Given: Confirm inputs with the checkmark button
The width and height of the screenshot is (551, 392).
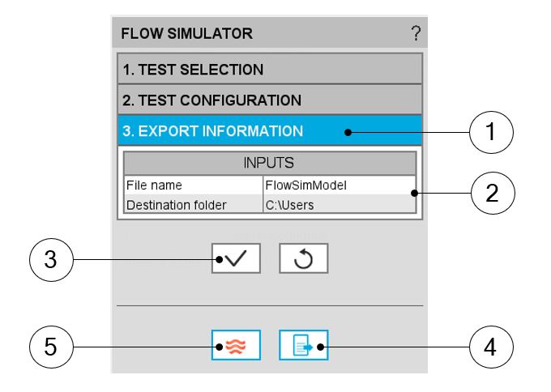Looking at the screenshot, I should click(x=236, y=260).
